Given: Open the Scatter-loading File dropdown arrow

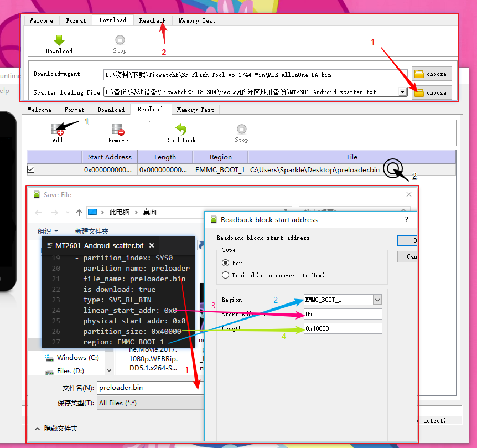Looking at the screenshot, I should click(402, 91).
